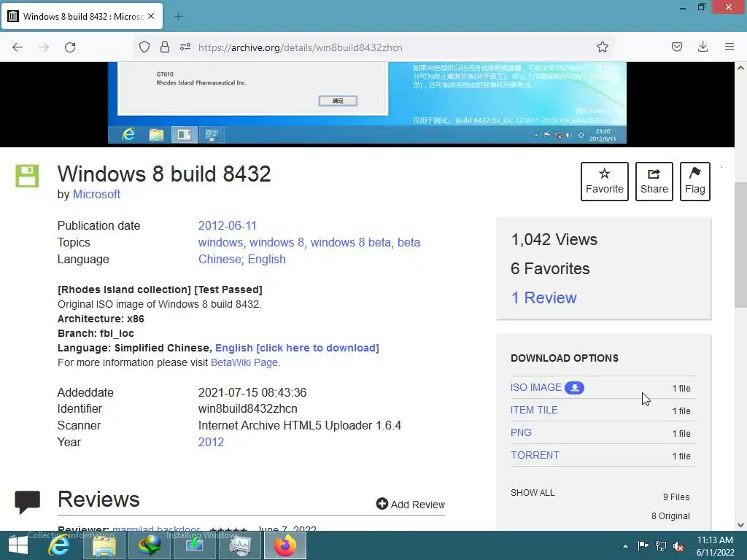Click the Reviews speech bubble icon
Viewport: 747px width, 560px height.
point(27,502)
